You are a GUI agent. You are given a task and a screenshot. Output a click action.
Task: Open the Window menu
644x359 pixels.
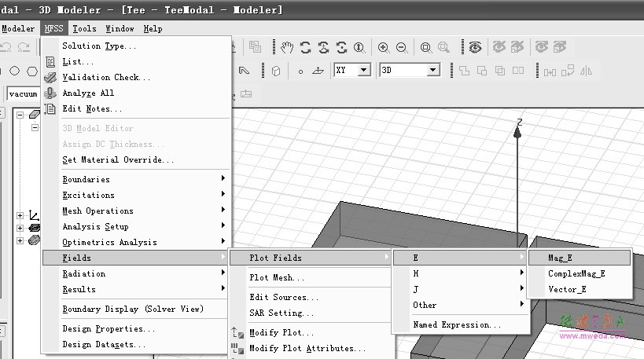pos(120,29)
